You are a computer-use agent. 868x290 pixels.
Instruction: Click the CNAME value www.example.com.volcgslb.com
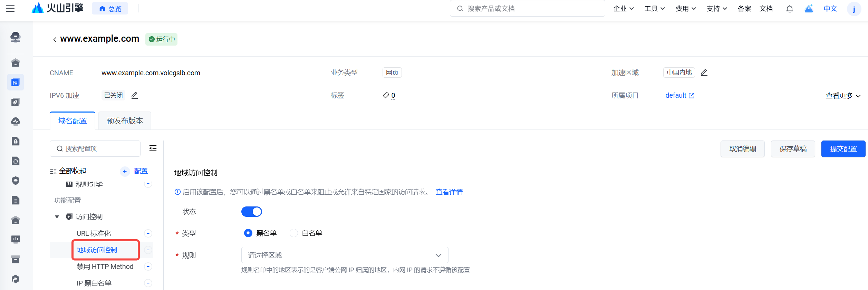pyautogui.click(x=151, y=73)
